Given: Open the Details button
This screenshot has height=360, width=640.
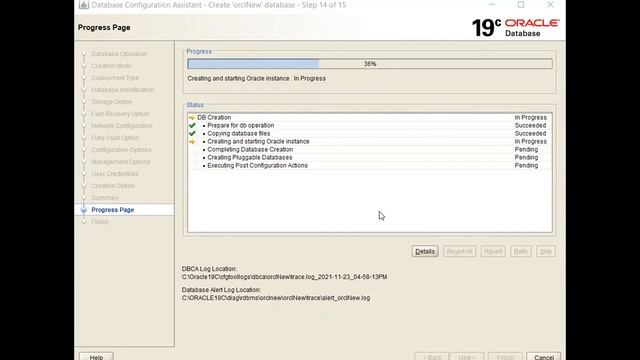Looking at the screenshot, I should click(425, 251).
